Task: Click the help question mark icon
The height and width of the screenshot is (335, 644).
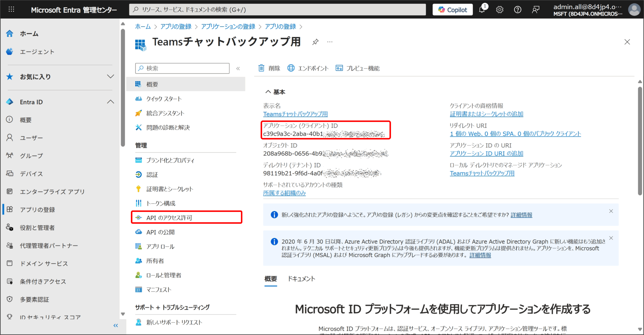Action: tap(517, 10)
